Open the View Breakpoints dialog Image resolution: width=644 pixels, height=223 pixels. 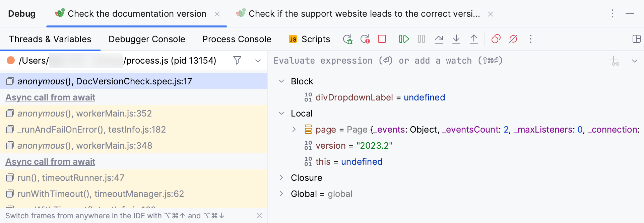[x=496, y=39]
